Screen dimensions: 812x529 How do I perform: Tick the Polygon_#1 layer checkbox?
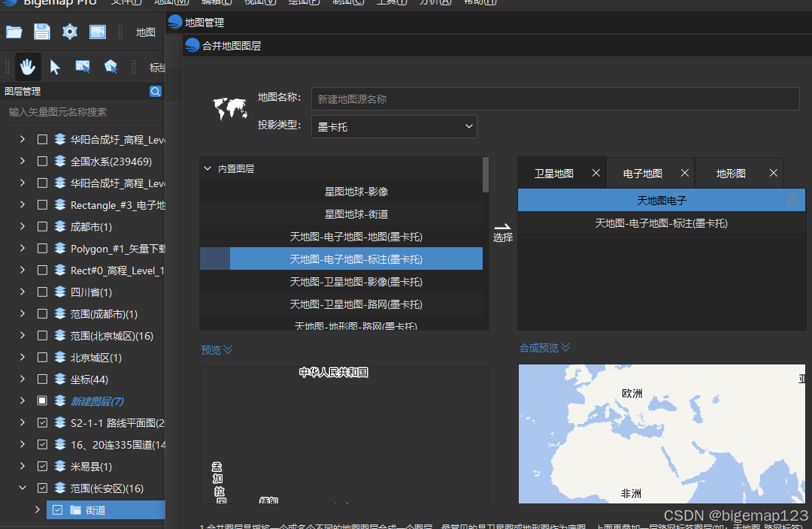tap(42, 249)
